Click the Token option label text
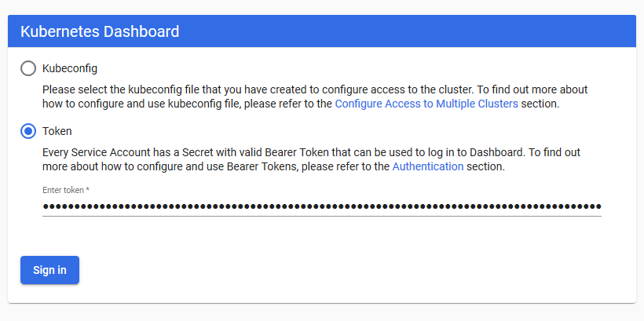The height and width of the screenshot is (321, 644). coord(57,131)
